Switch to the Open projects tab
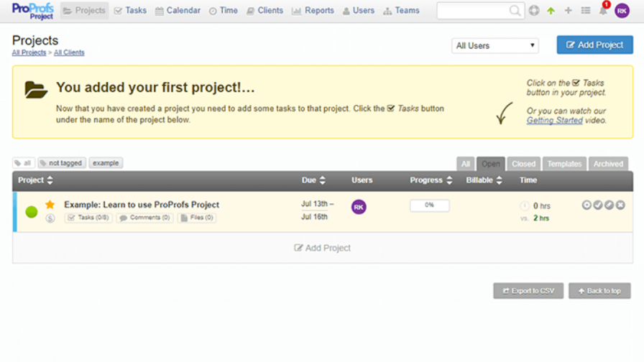 point(491,164)
